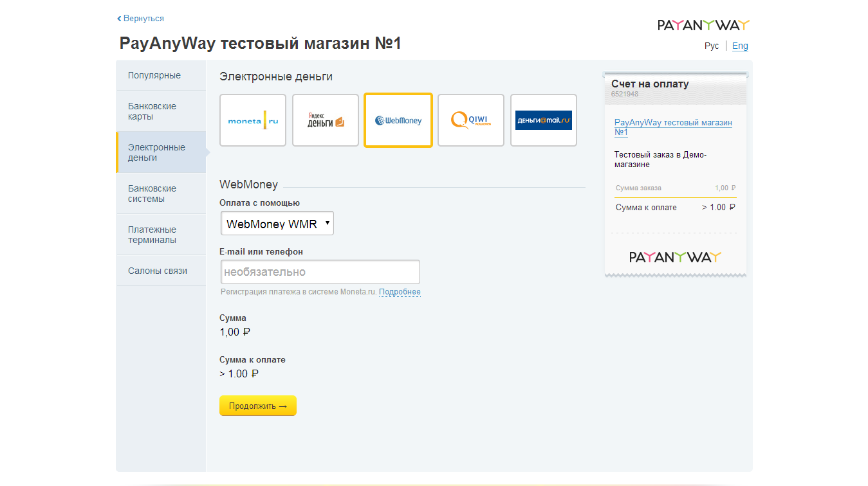Select the Рус language option

coord(712,46)
